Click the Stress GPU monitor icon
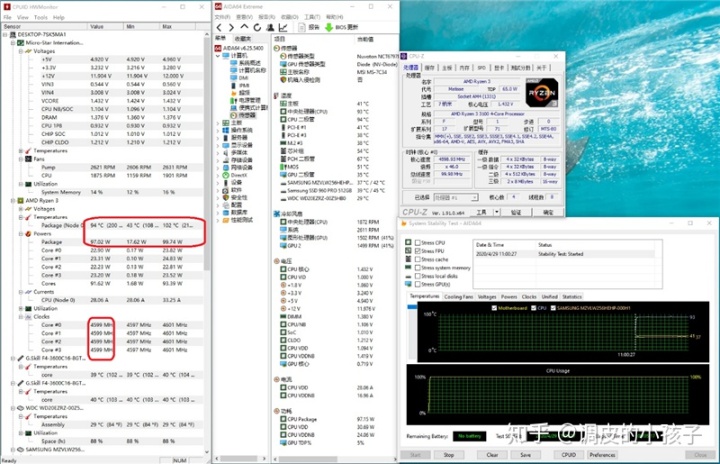 (408, 284)
